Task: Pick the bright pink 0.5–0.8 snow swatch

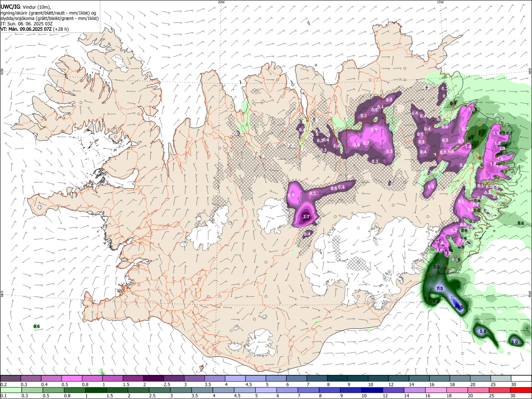Action: pos(71,379)
